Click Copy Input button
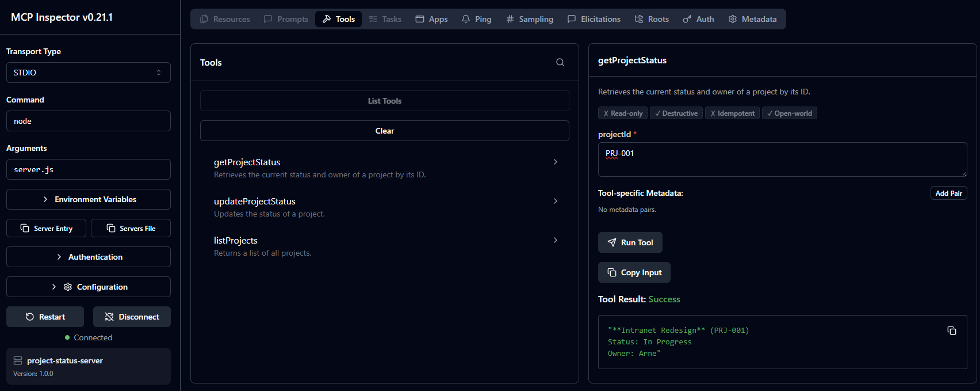The image size is (980, 391). pos(634,272)
